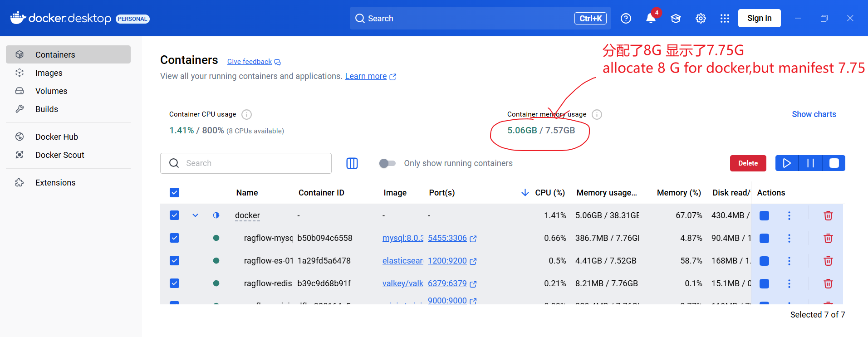Viewport: 868px width, 337px height.
Task: Open Extensions in sidebar
Action: (x=68, y=182)
